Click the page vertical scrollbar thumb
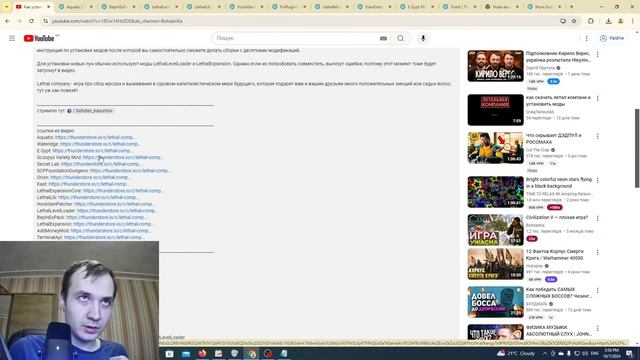 coord(637,148)
